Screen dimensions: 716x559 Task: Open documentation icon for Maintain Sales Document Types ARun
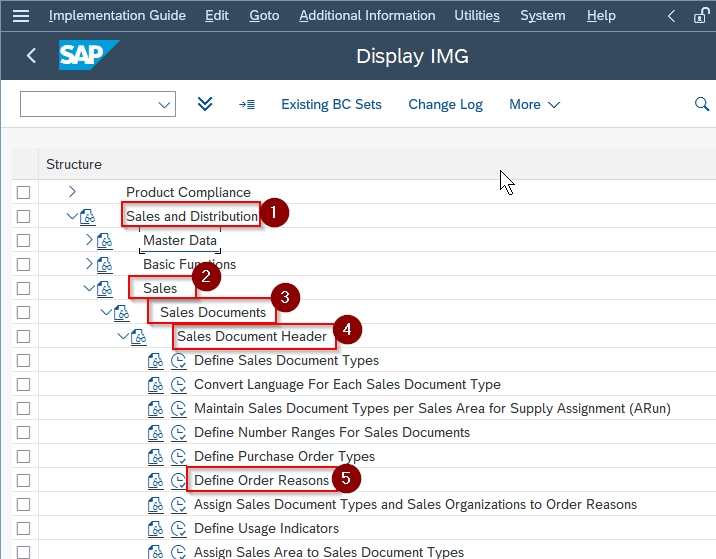(155, 409)
